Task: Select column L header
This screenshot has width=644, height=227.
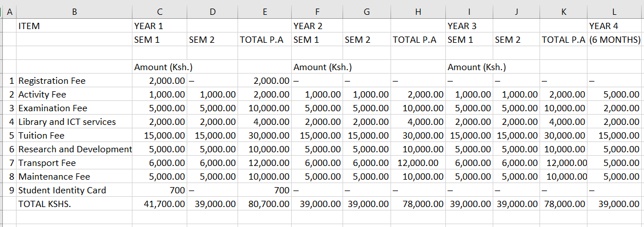Action: 614,12
